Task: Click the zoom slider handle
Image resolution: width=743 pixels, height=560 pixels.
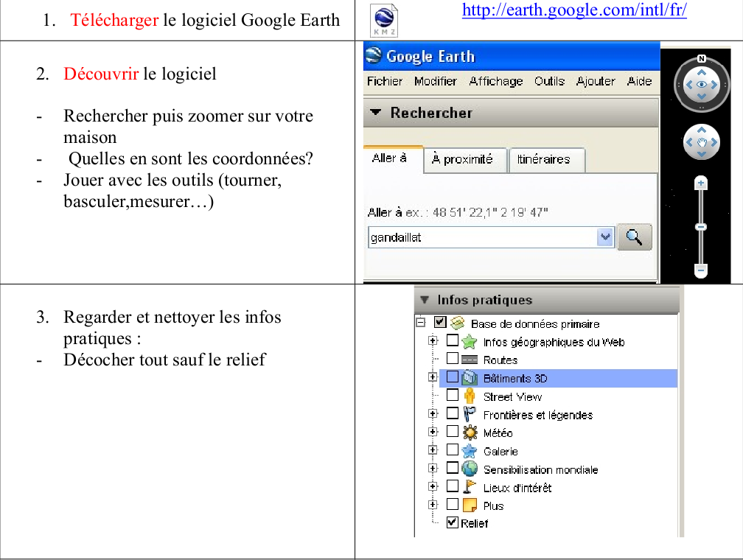Action: (701, 227)
